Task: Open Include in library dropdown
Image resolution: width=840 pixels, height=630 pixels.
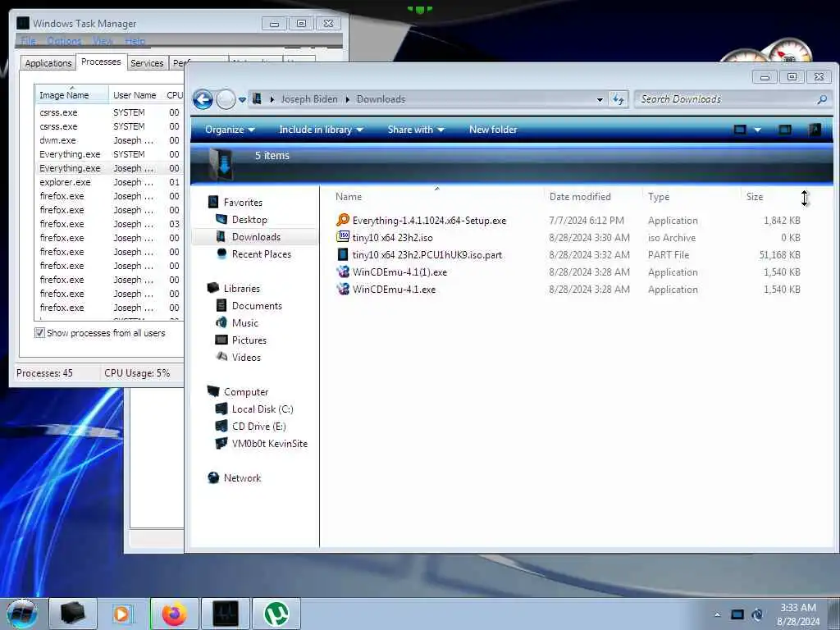Action: 321,130
